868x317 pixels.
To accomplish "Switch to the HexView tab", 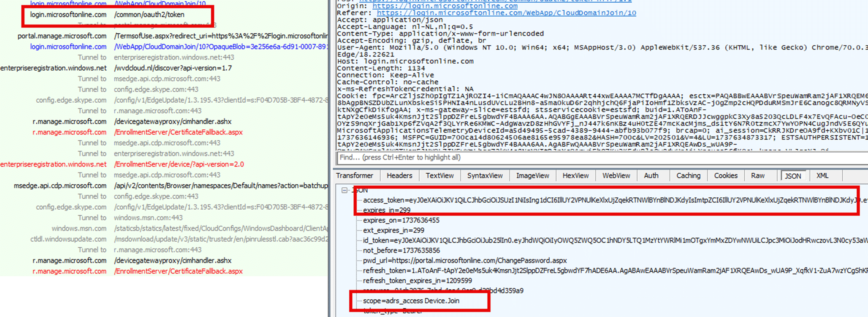I will (x=575, y=176).
